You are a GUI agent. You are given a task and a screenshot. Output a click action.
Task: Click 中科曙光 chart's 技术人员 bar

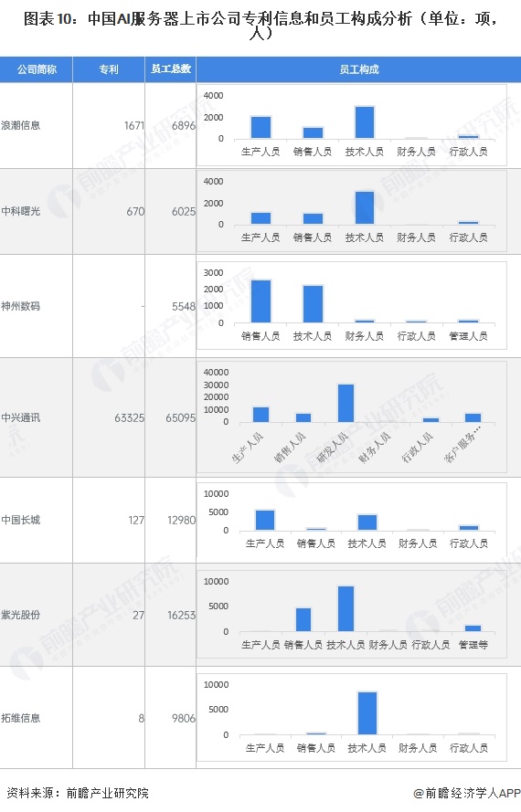[365, 208]
